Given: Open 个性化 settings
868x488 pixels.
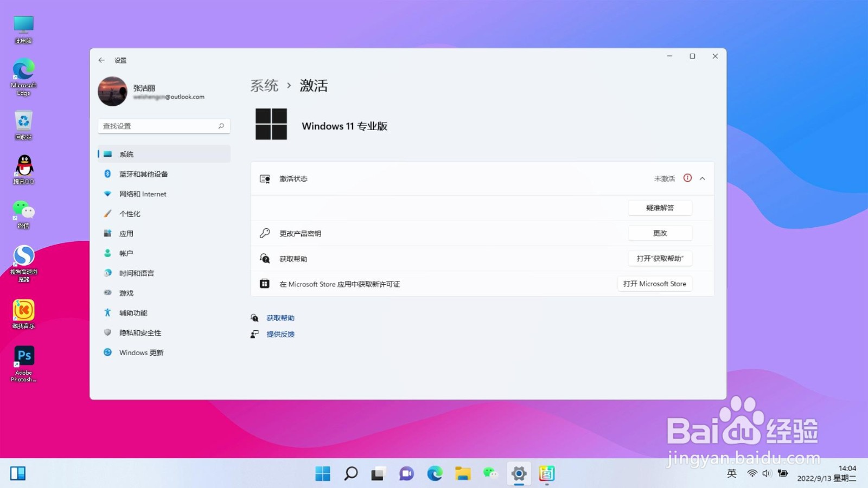Looking at the screenshot, I should 164,214.
